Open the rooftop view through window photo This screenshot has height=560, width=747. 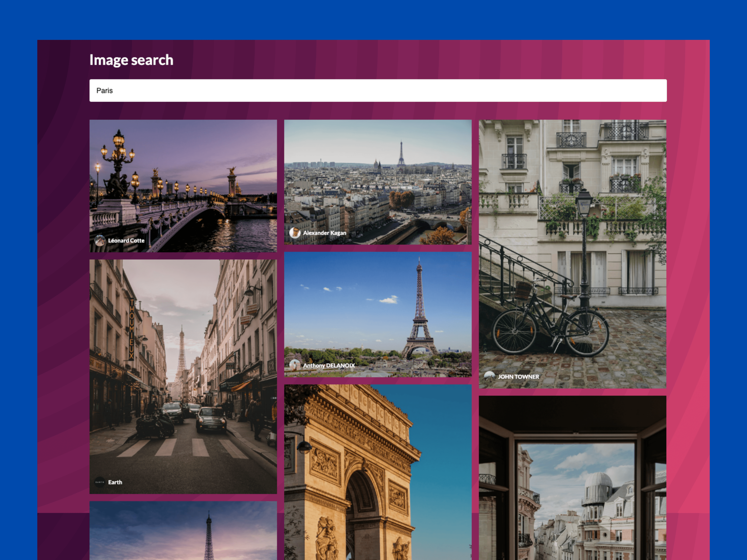click(573, 472)
